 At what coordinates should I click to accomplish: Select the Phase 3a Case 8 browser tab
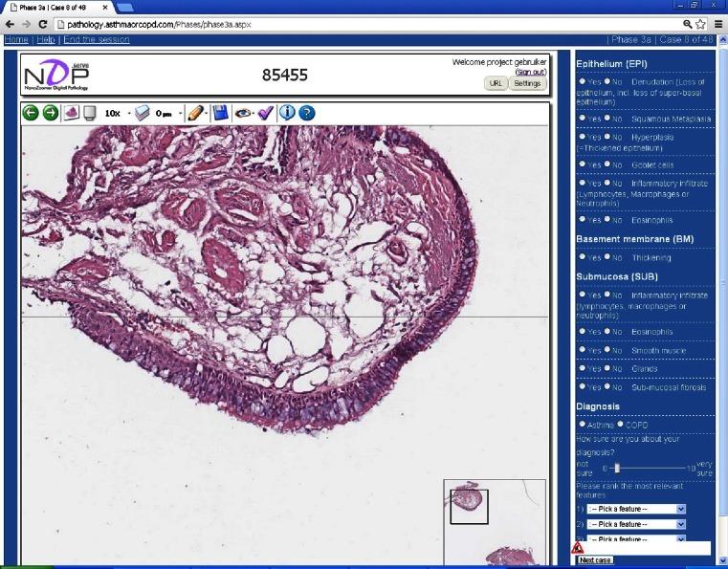pos(56,8)
